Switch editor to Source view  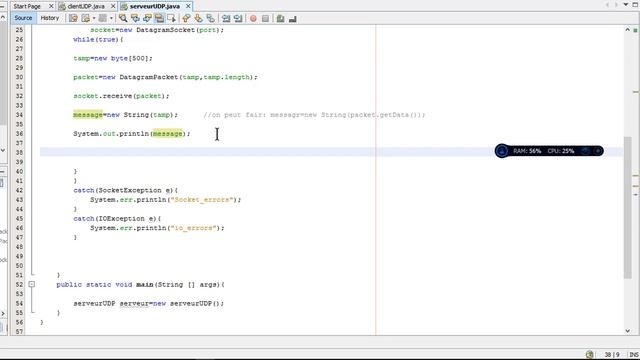click(23, 18)
